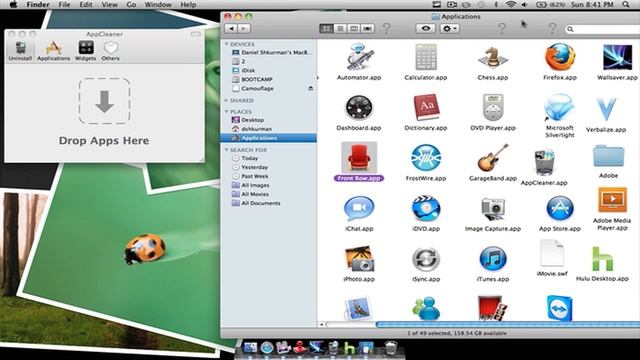Collapse the SEARCH FOR sidebar section
The image size is (640, 360).
[x=227, y=150]
